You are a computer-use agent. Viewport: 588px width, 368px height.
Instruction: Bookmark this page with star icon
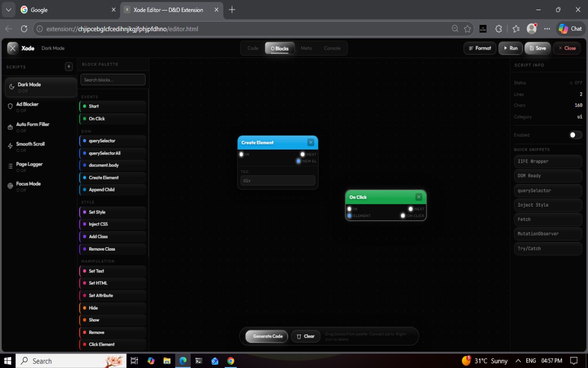pos(468,29)
